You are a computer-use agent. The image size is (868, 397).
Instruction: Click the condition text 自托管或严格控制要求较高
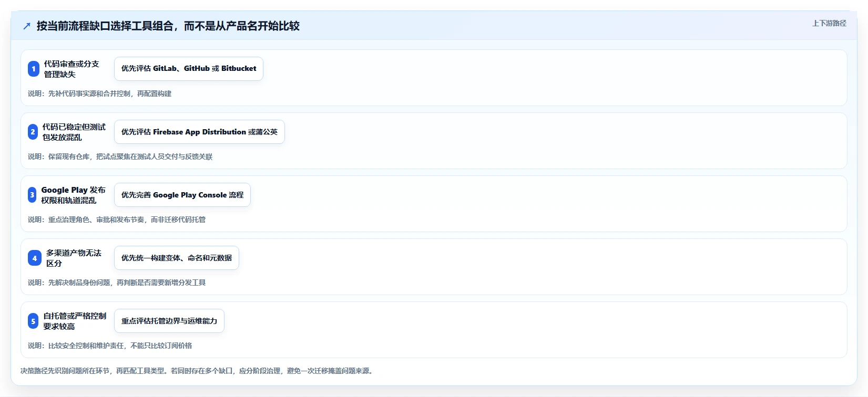pyautogui.click(x=75, y=321)
